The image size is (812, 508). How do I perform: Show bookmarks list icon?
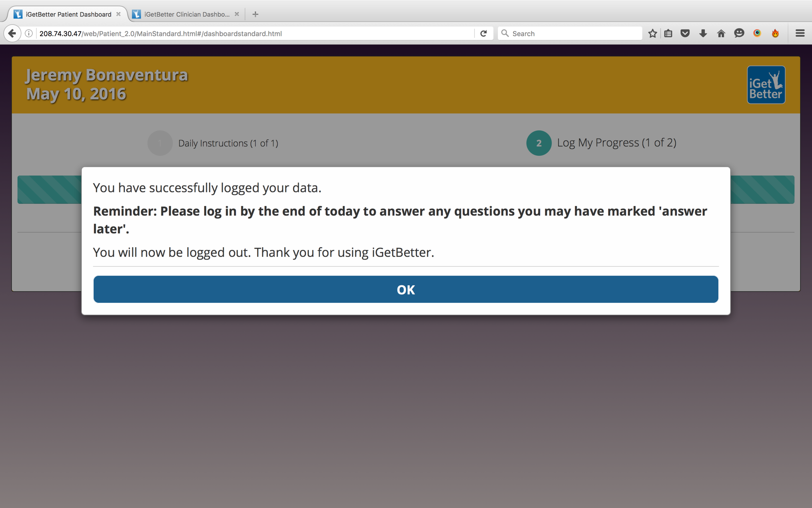point(668,33)
